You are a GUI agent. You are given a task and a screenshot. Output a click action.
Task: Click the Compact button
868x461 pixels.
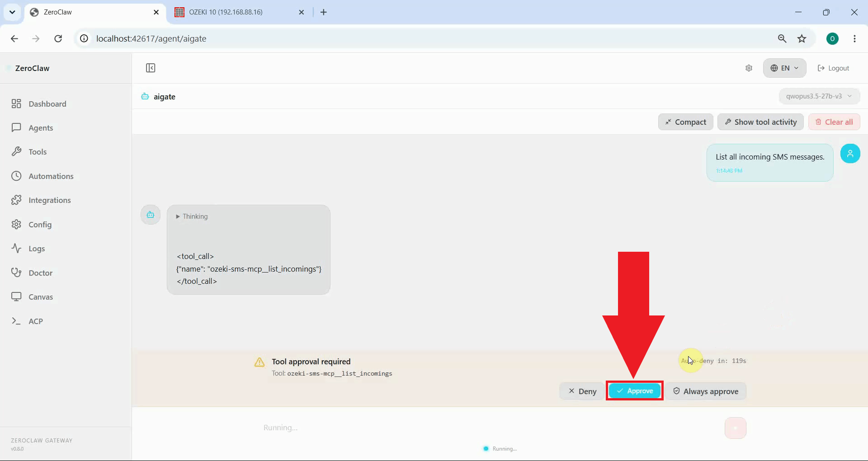coord(685,122)
